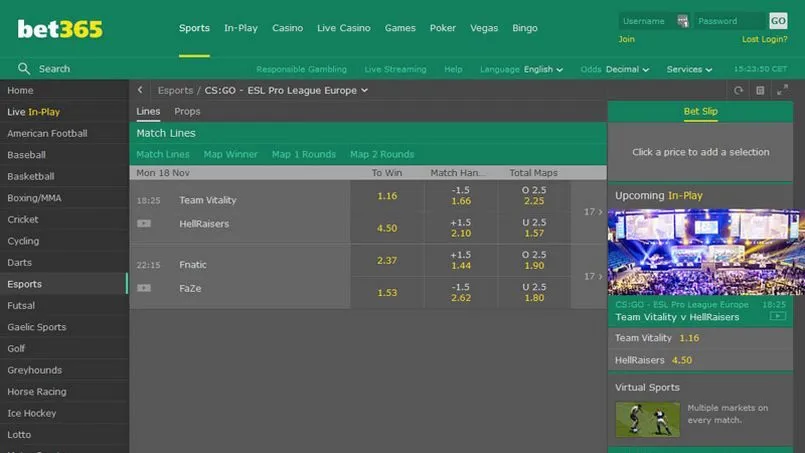Image resolution: width=805 pixels, height=453 pixels.
Task: Open Ice Hockey in the sidebar
Action: (64, 413)
